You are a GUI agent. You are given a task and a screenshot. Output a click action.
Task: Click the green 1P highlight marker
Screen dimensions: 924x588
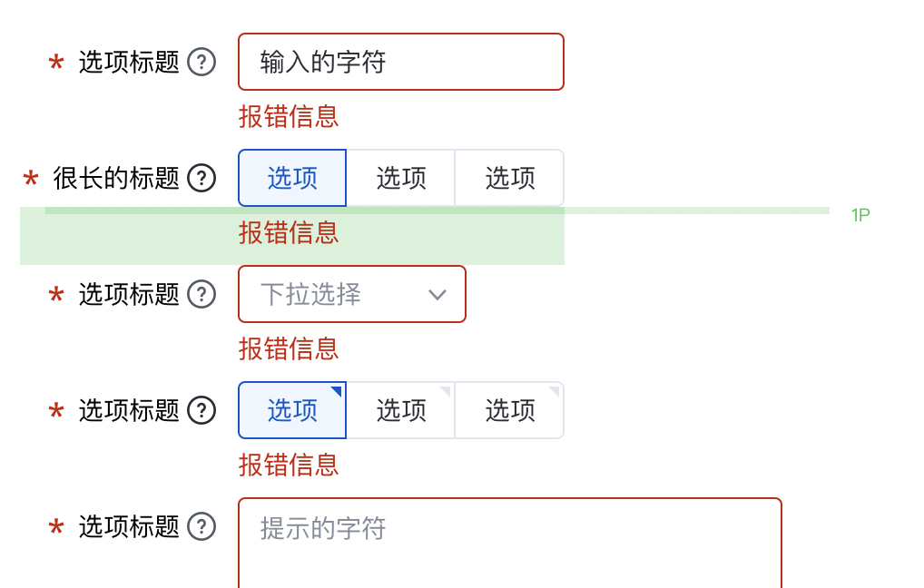click(x=860, y=212)
